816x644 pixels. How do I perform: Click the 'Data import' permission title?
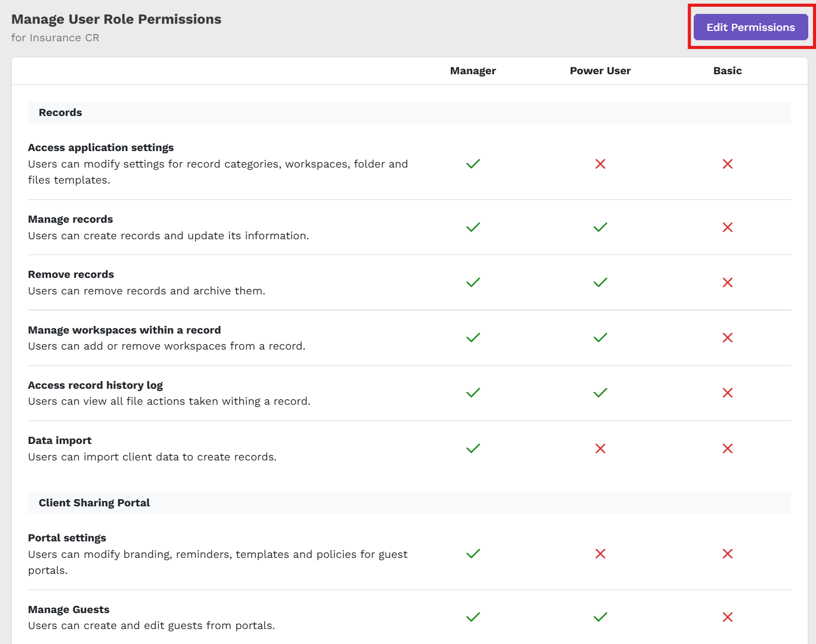[x=60, y=440]
